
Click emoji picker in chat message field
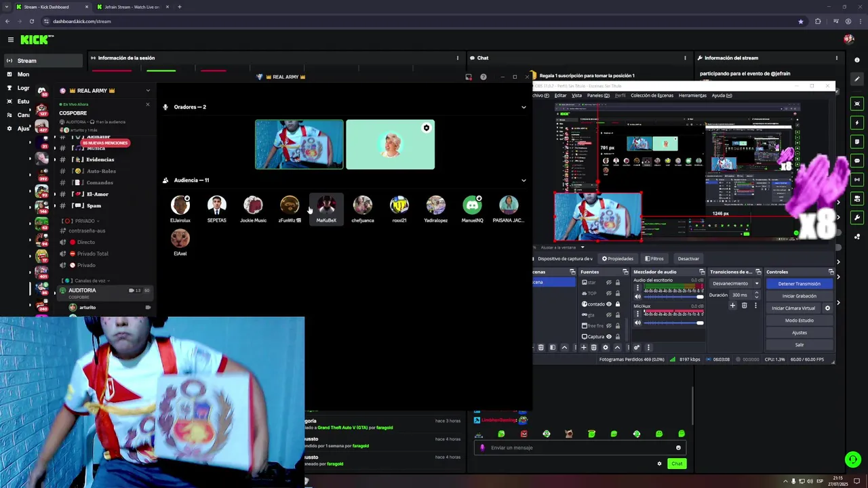[x=678, y=447]
